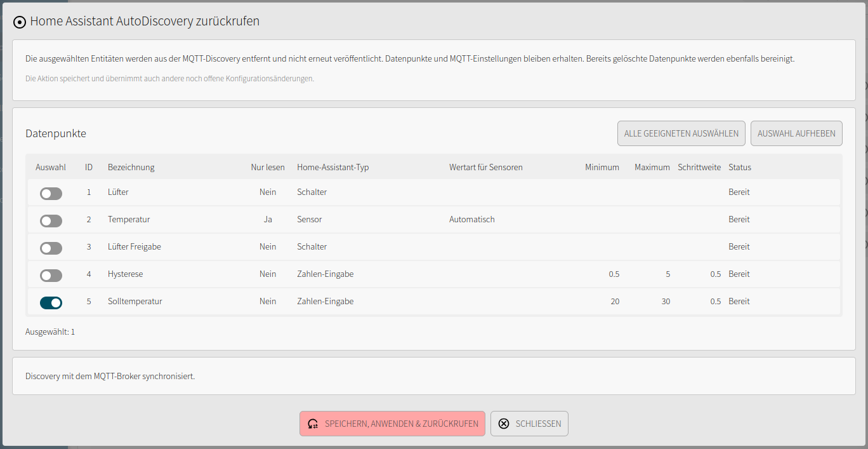Image resolution: width=868 pixels, height=449 pixels.
Task: Click 'Ja' read-only value of Temperatur
Action: tap(268, 219)
